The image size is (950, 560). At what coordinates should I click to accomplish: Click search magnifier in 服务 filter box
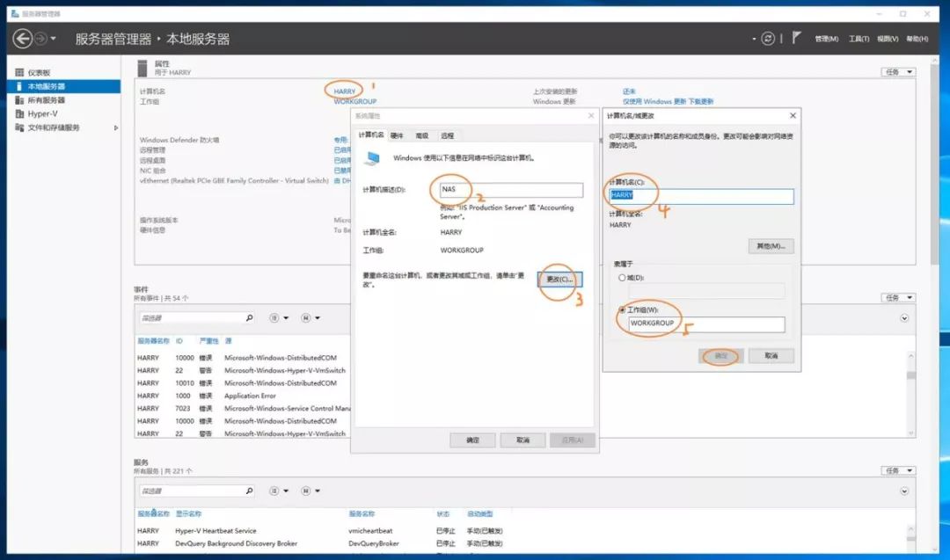[x=249, y=491]
